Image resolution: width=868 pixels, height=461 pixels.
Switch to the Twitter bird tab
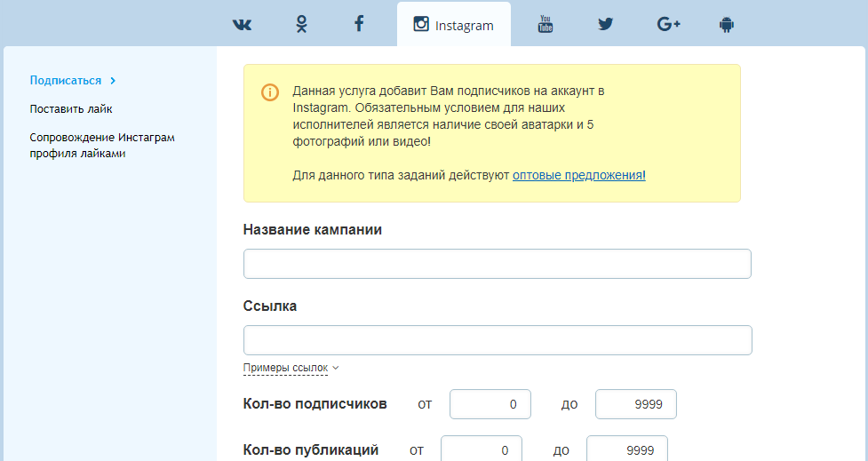tap(605, 25)
